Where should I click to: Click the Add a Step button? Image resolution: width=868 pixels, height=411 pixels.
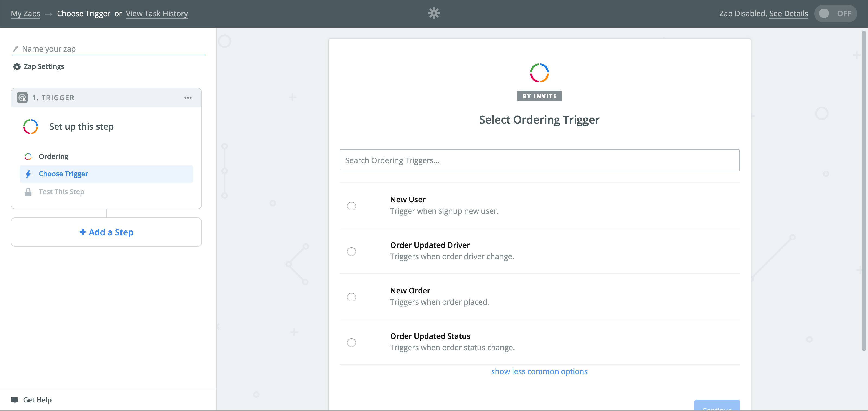pyautogui.click(x=106, y=232)
